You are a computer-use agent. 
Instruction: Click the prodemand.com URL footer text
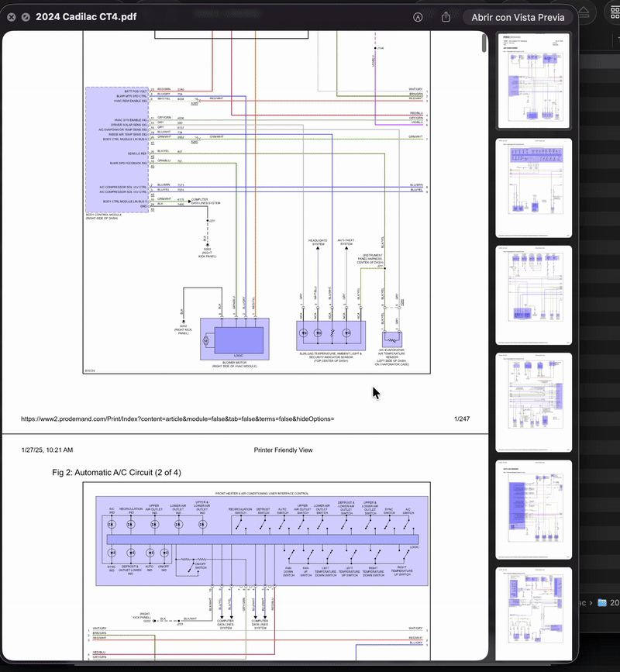click(x=177, y=419)
